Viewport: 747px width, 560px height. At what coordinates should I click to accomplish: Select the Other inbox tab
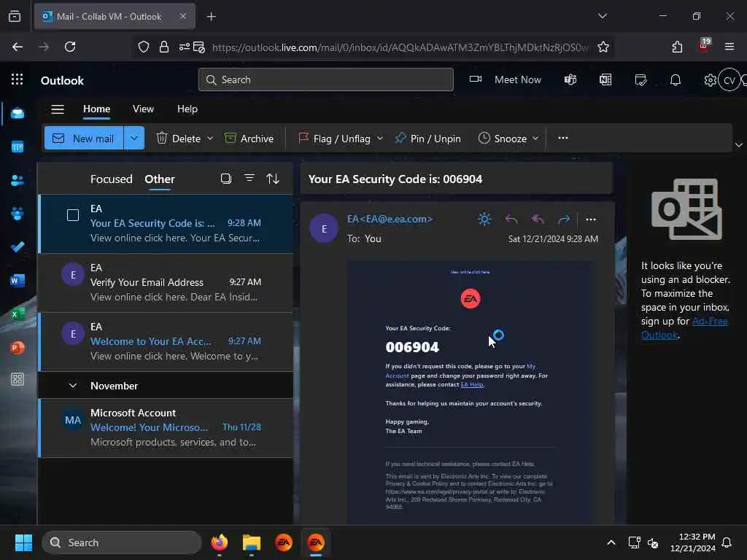point(160,179)
